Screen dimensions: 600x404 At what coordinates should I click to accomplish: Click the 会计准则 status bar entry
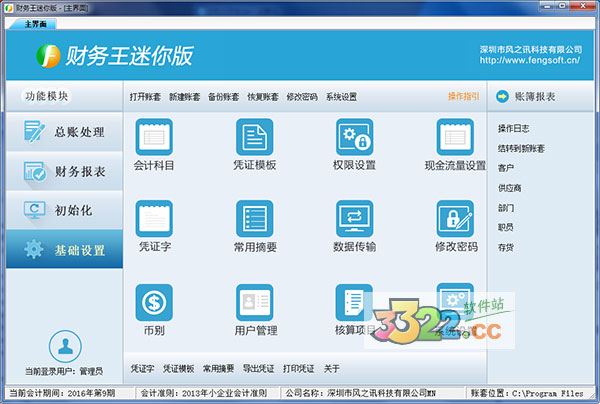click(x=204, y=393)
